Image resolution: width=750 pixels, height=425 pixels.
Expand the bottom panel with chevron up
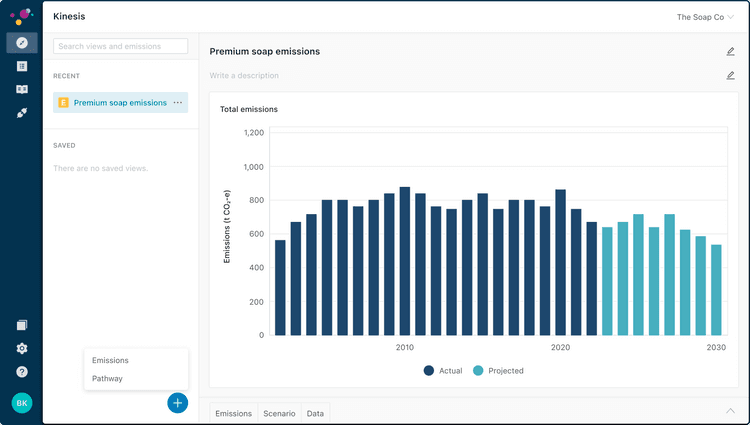pos(730,411)
